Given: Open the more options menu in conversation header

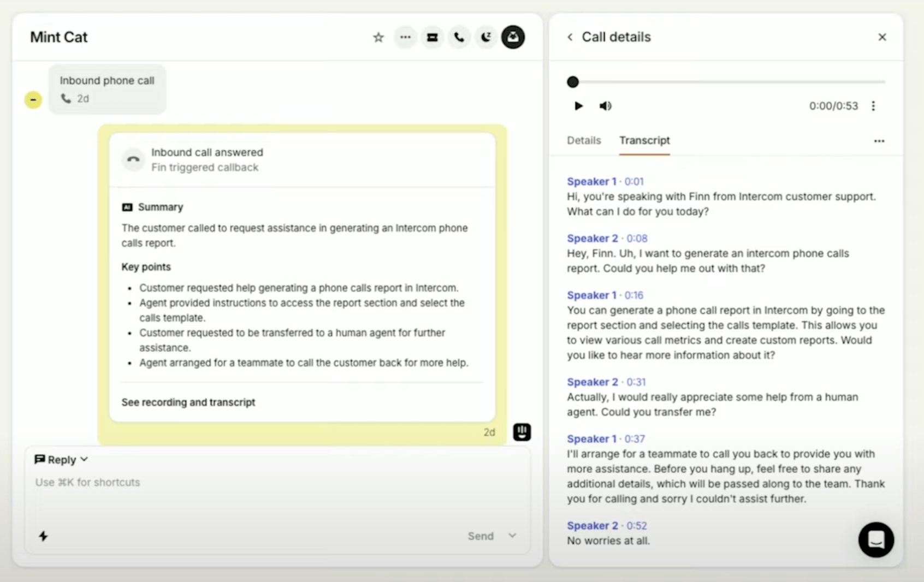Looking at the screenshot, I should (405, 37).
